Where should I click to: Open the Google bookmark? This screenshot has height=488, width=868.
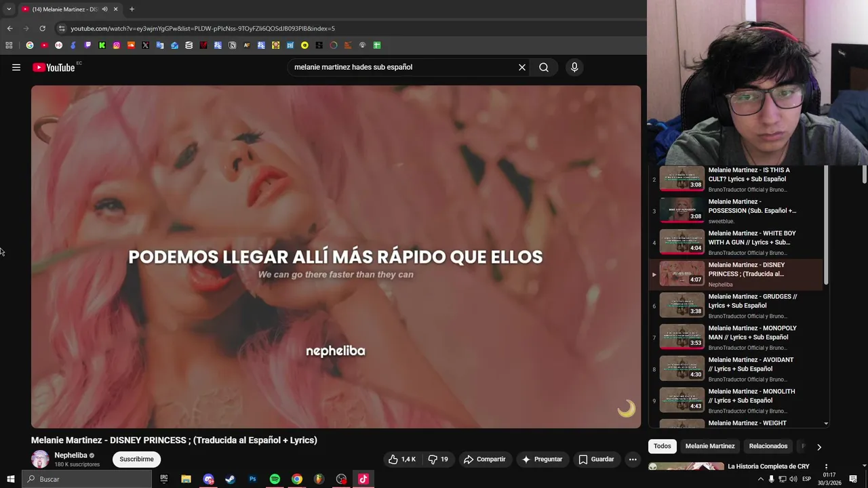[30, 45]
